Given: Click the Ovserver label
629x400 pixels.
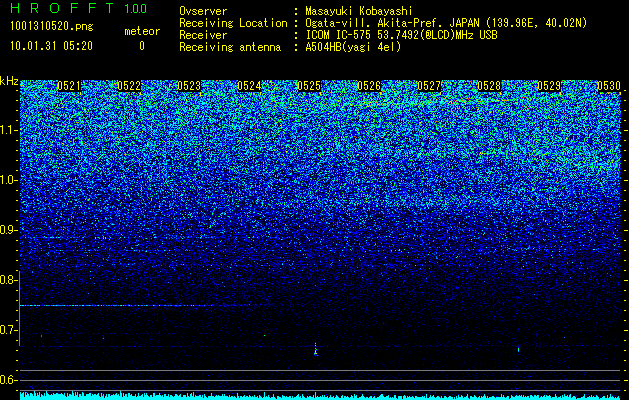Looking at the screenshot, I should tap(203, 11).
